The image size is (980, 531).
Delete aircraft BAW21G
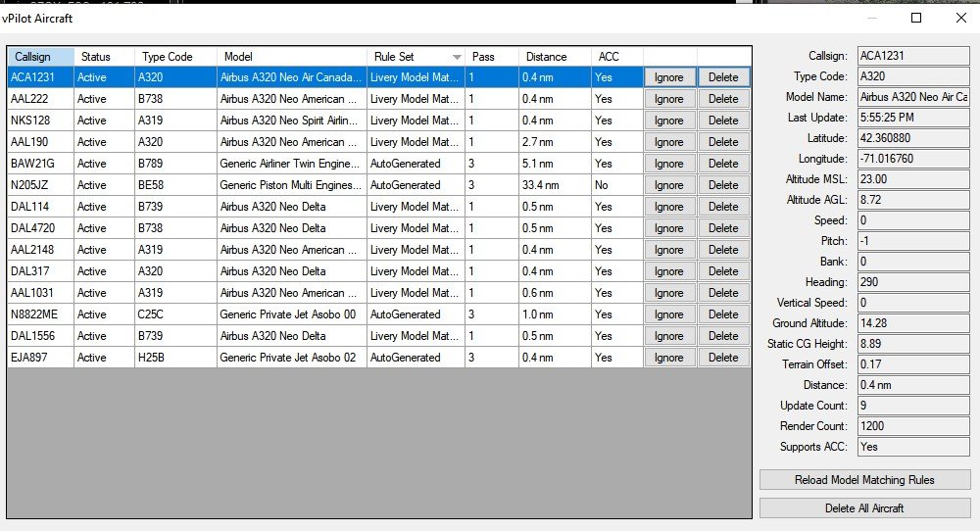pos(723,164)
